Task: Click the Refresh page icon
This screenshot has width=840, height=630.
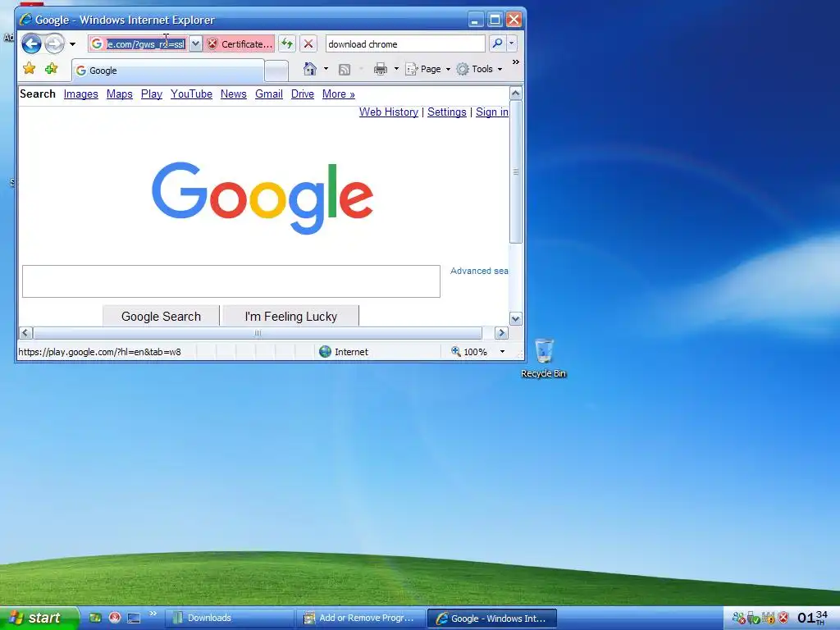Action: point(287,44)
